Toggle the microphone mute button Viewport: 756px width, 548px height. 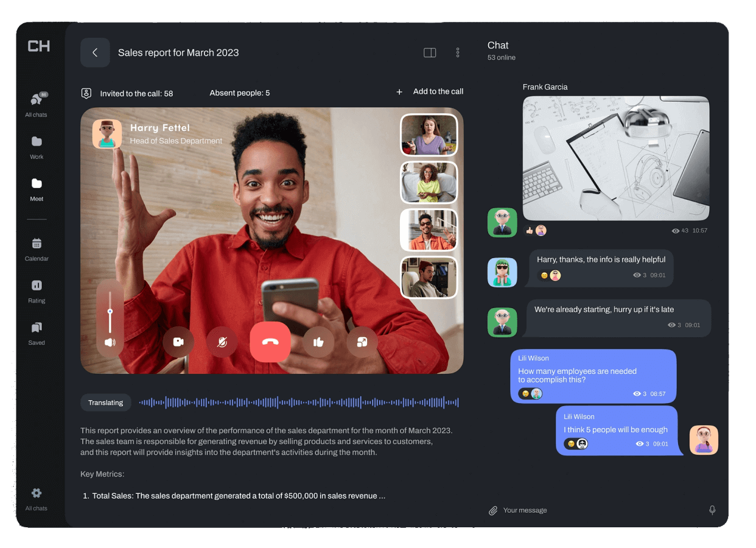(222, 342)
